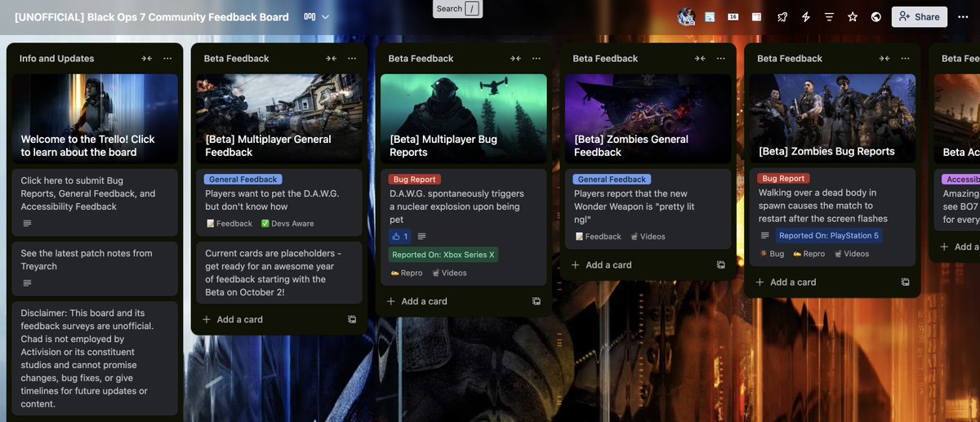Image resolution: width=980 pixels, height=422 pixels.
Task: Open 'Current cards are placeholders' card
Action: [x=279, y=273]
